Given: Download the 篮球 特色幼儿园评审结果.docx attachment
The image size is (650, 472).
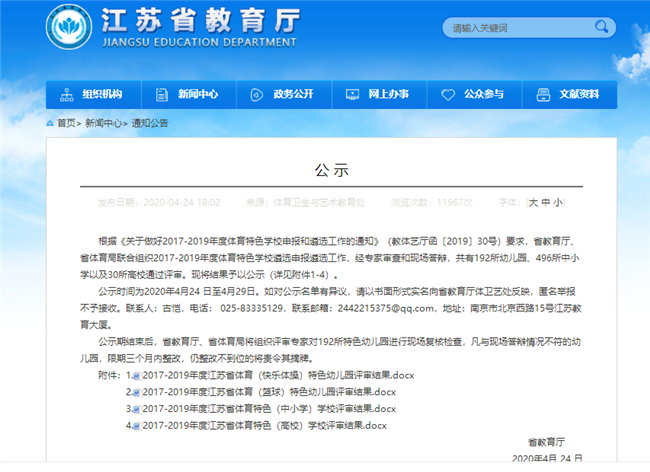Looking at the screenshot, I should (x=269, y=392).
